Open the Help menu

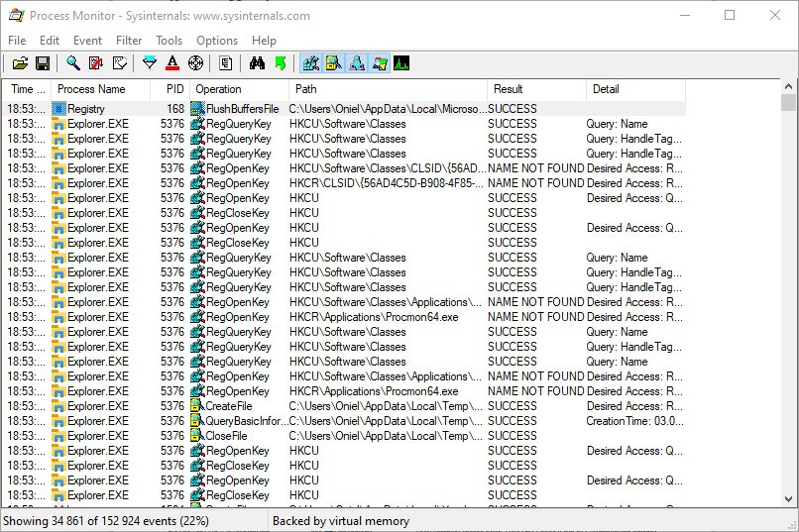tap(264, 41)
